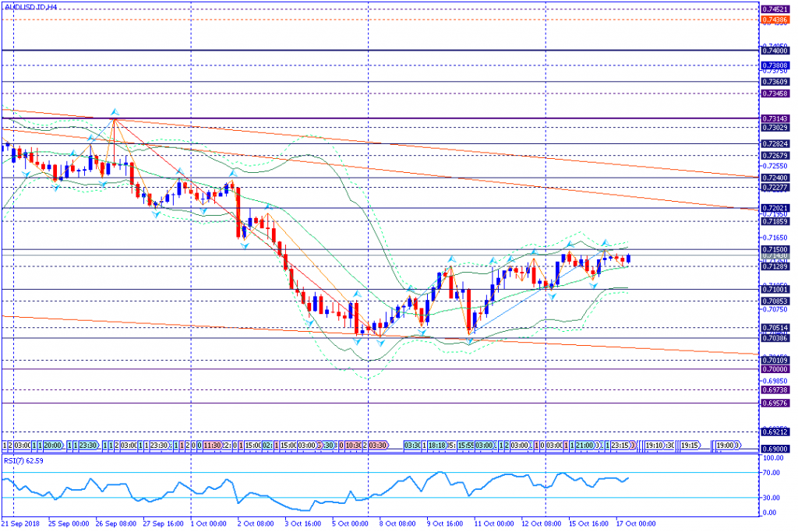Select the 0.74000 horizontal level price tag
The image size is (798, 532).
[x=773, y=51]
